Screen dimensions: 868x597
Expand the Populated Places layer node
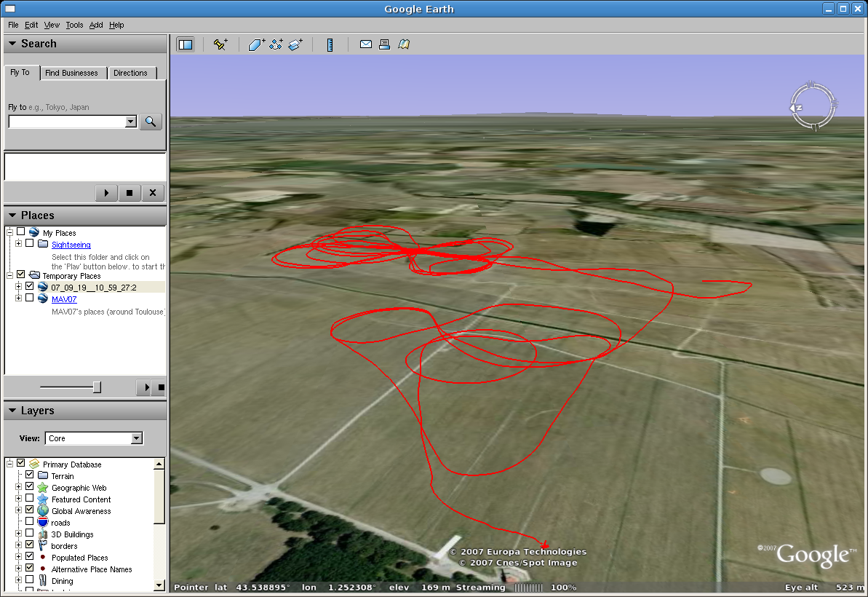tap(18, 556)
